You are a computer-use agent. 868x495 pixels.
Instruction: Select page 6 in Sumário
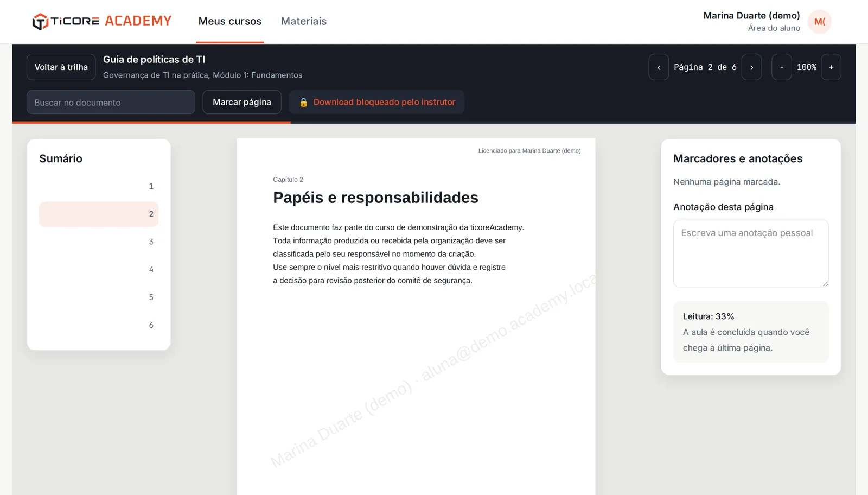99,325
